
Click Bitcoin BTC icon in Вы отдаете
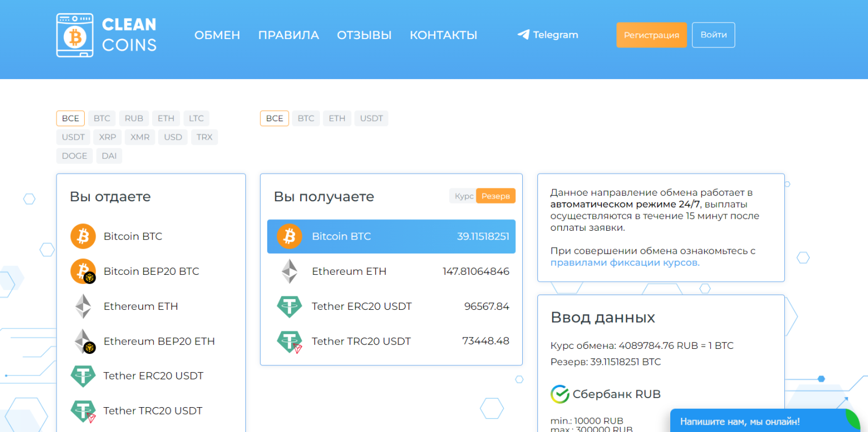tap(83, 236)
